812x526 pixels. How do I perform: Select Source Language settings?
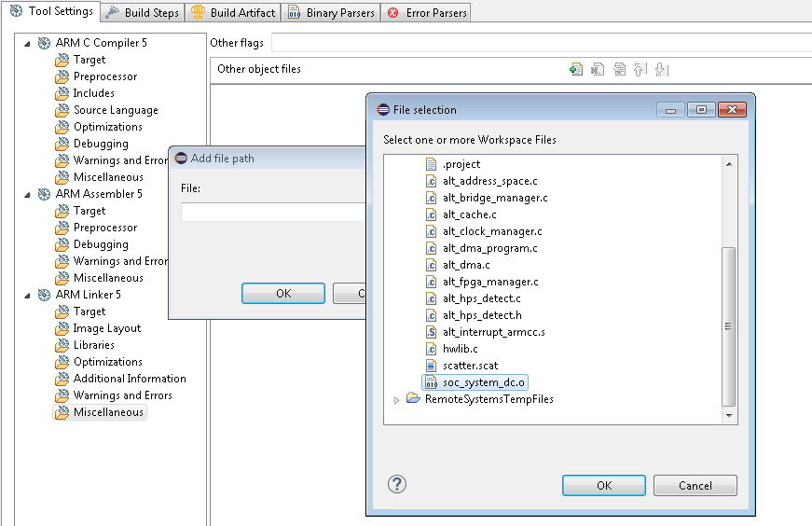click(116, 110)
